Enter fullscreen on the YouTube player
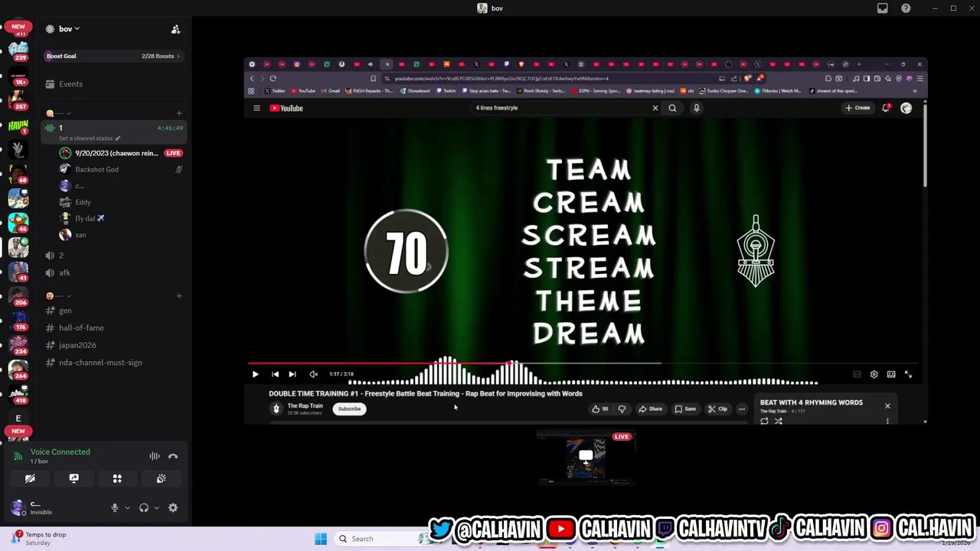 click(908, 374)
